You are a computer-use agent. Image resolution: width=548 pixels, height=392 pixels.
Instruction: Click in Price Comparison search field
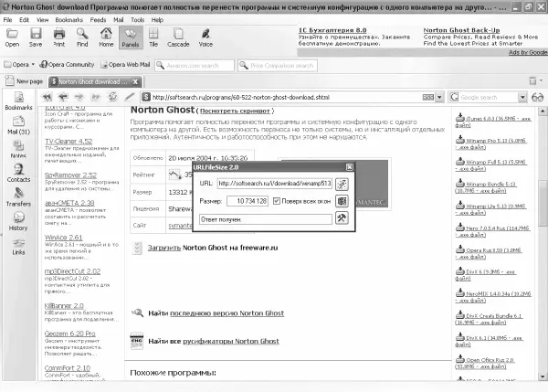click(x=278, y=66)
